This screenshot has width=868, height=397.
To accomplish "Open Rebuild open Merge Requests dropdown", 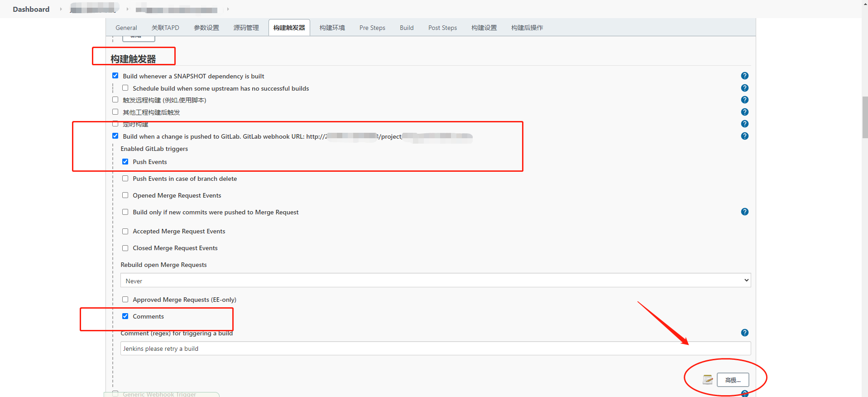I will coord(436,281).
